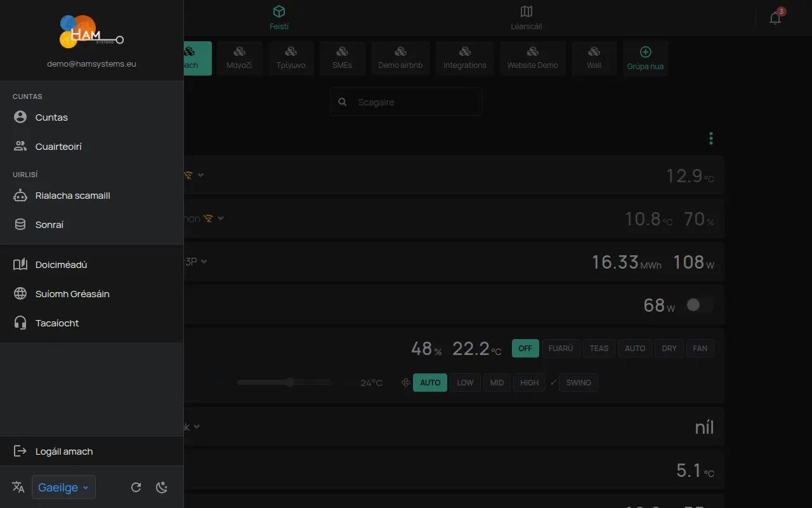Open the Gaeilge language dropdown
Screen dimensions: 812x508
63,487
